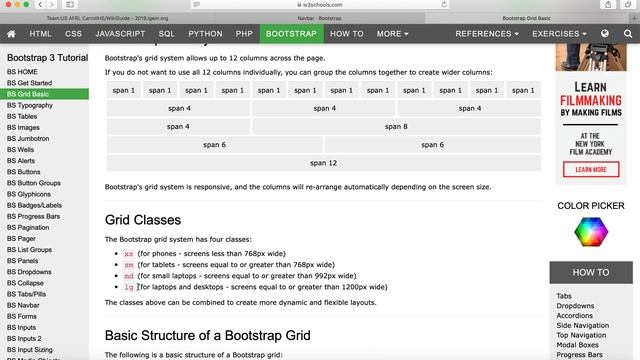Open Accordions how-to link
The height and width of the screenshot is (360, 640).
(x=574, y=316)
